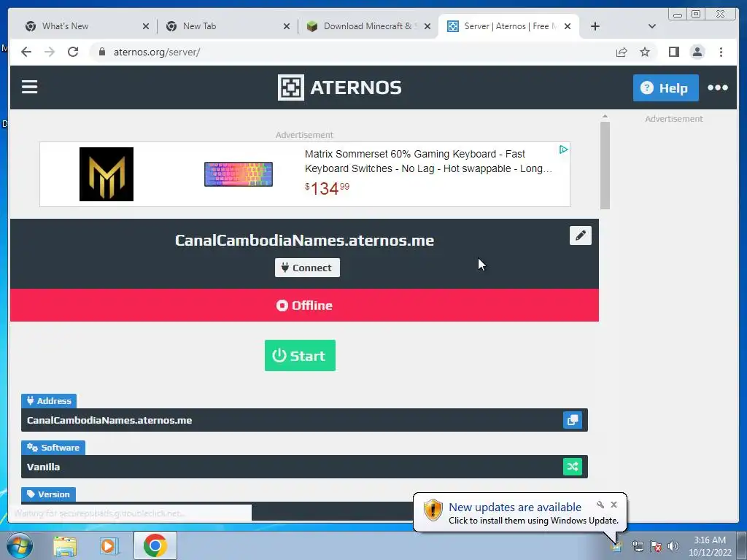Viewport: 747px width, 560px height.
Task: Reload the current page
Action: point(73,52)
